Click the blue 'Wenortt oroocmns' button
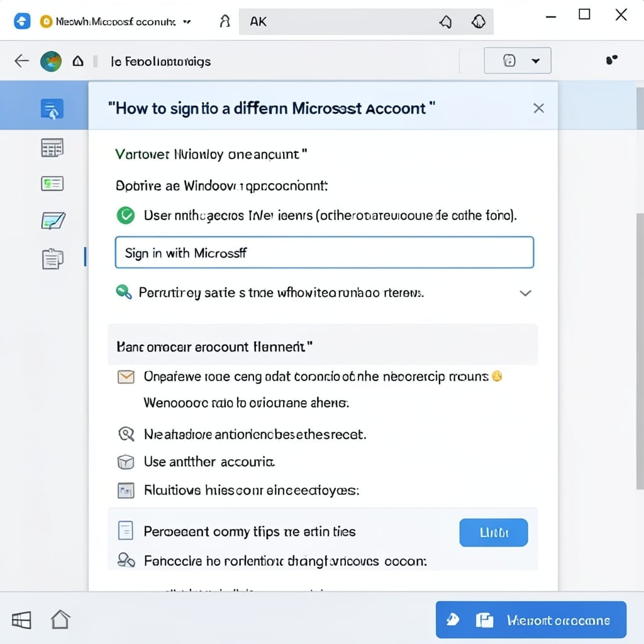 pos(531,619)
